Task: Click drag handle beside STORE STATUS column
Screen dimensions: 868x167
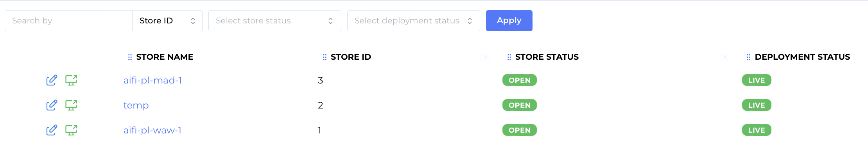Action: [x=509, y=57]
